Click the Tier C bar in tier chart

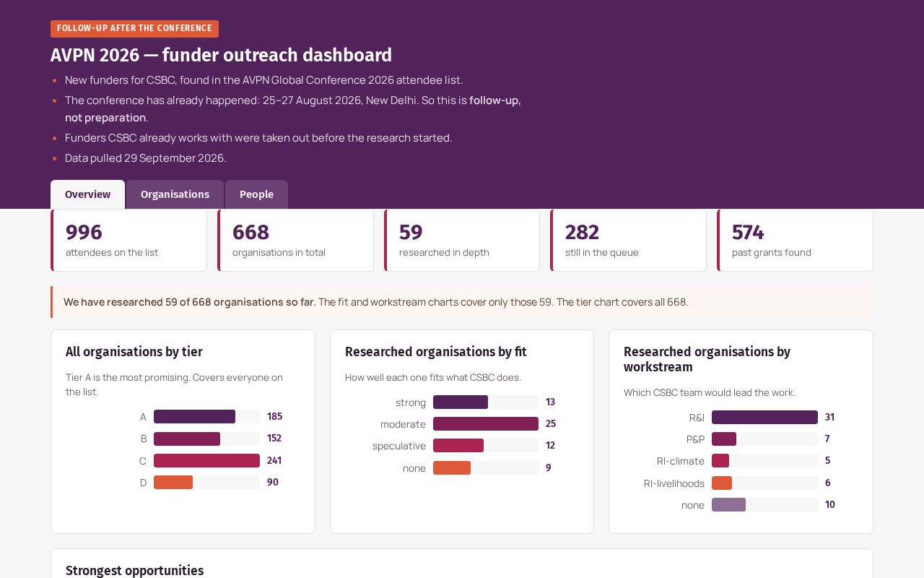pyautogui.click(x=206, y=461)
